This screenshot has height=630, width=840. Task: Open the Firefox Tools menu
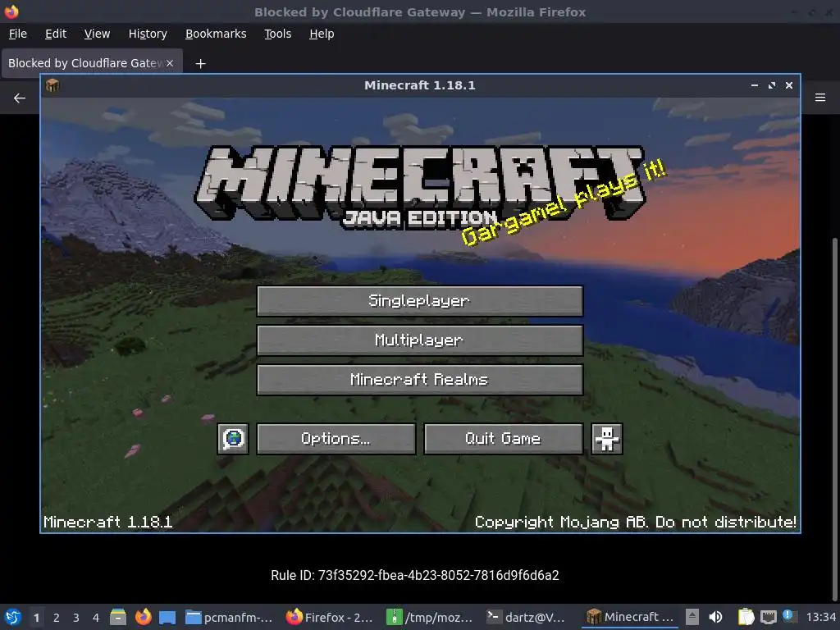coord(277,34)
